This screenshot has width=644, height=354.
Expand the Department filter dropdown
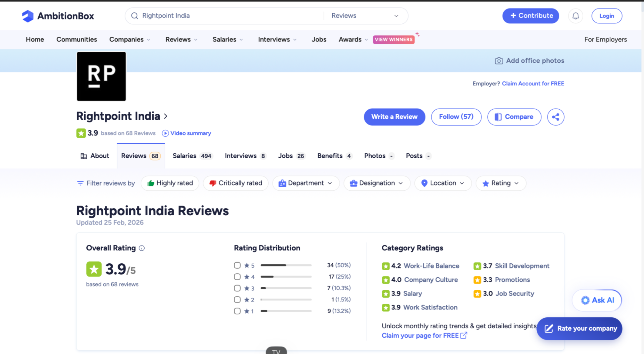click(x=306, y=183)
